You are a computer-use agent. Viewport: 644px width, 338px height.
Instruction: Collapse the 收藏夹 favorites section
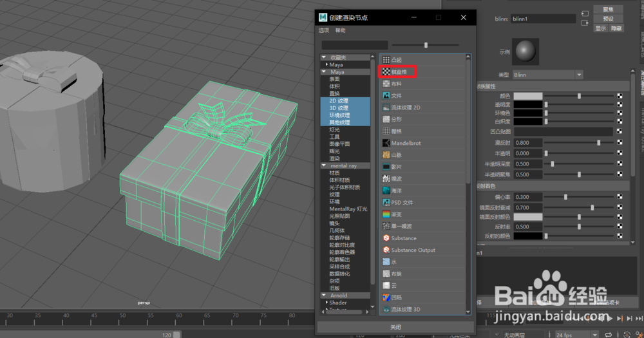tap(324, 57)
